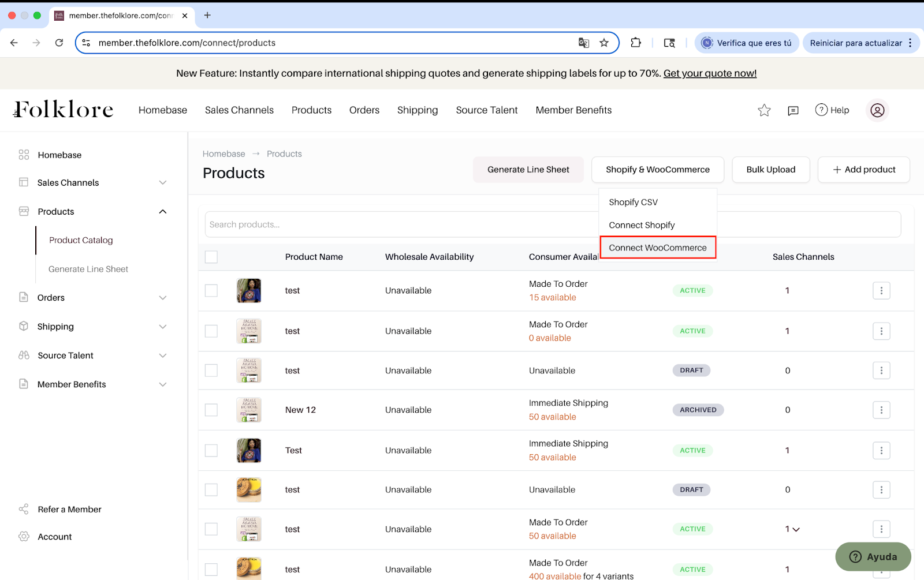Click the Account gear icon in sidebar
Screen dimensions: 924x580
(24, 536)
